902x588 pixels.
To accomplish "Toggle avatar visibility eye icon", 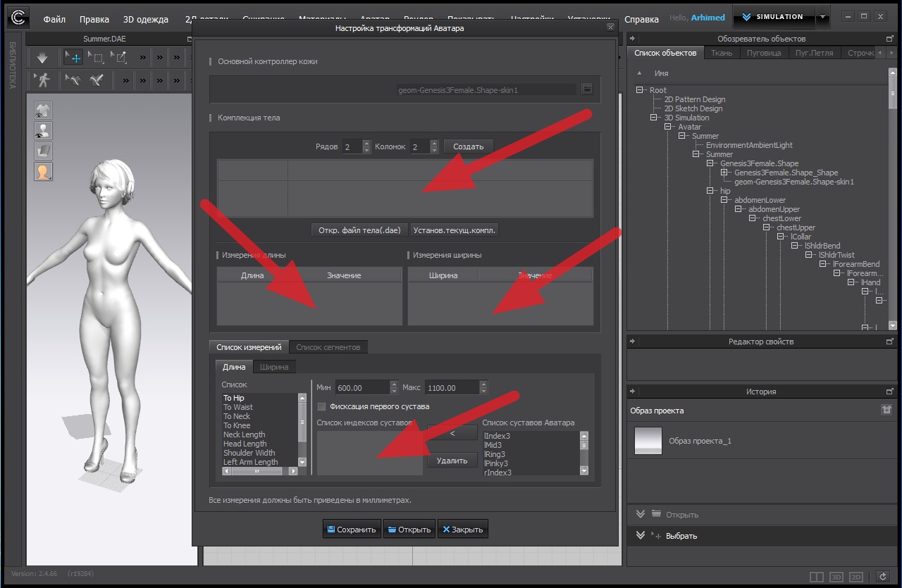I will coord(43,130).
